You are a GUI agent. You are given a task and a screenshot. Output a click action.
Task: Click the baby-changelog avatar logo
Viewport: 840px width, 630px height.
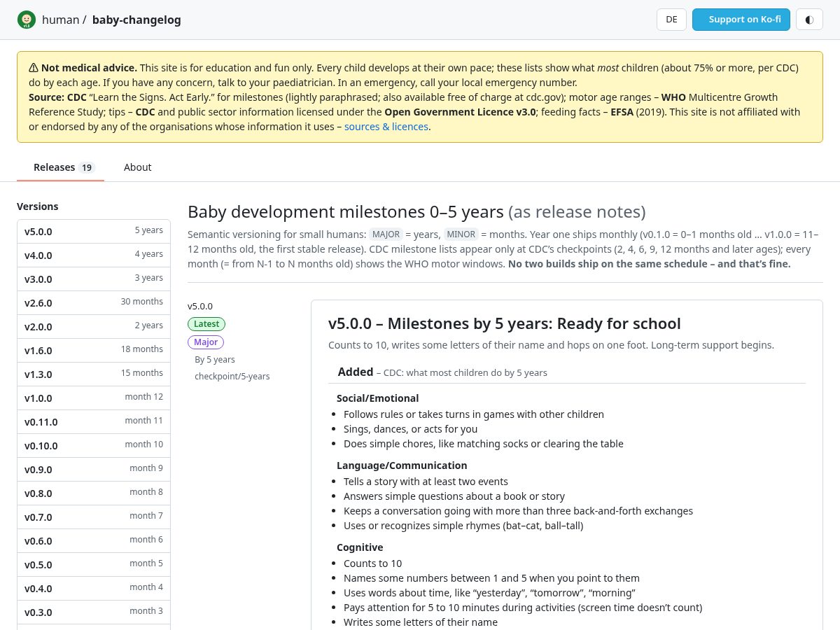click(27, 20)
